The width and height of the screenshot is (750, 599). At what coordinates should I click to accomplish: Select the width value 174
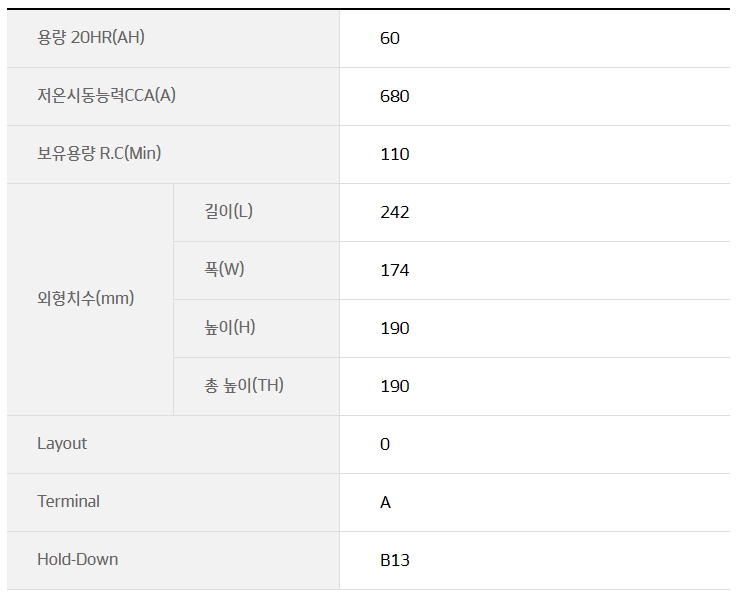coord(395,270)
